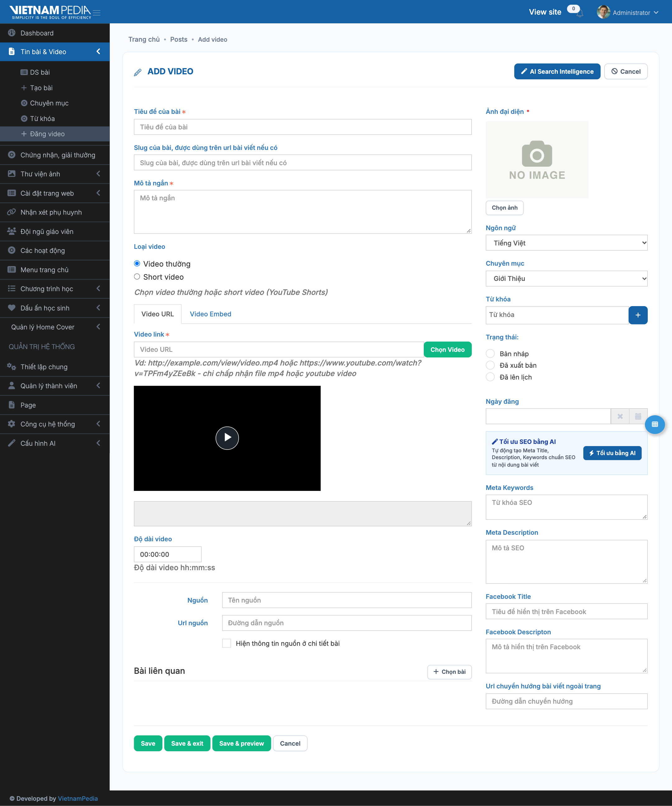
Task: Expand Thư viện ảnh in sidebar
Action: 55,174
